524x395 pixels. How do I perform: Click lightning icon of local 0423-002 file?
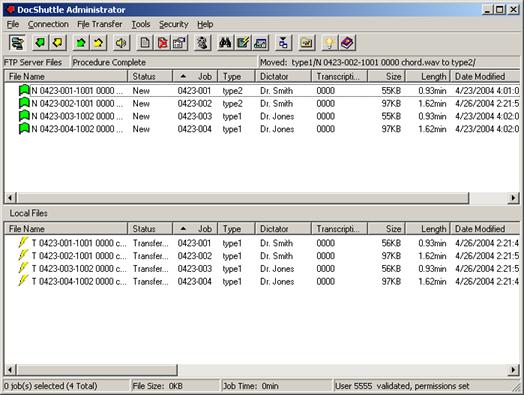point(23,255)
